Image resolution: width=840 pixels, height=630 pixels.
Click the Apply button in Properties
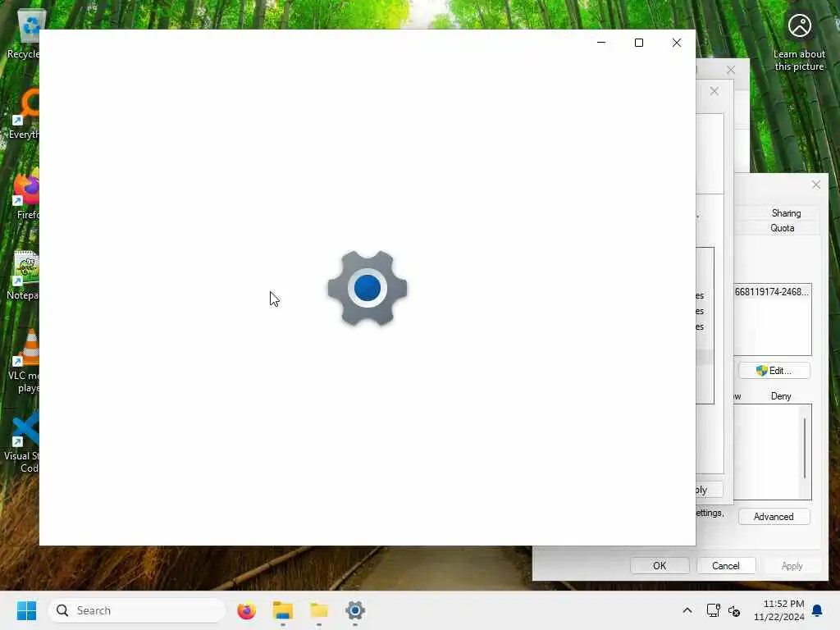click(792, 566)
